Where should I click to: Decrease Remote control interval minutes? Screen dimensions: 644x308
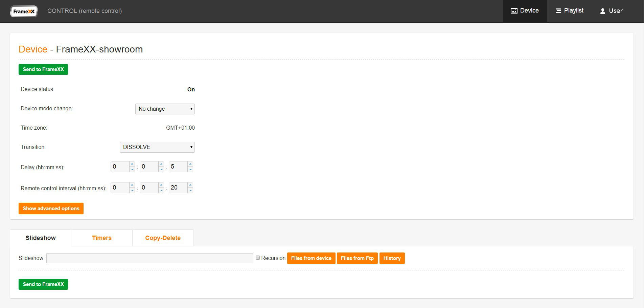click(x=161, y=190)
